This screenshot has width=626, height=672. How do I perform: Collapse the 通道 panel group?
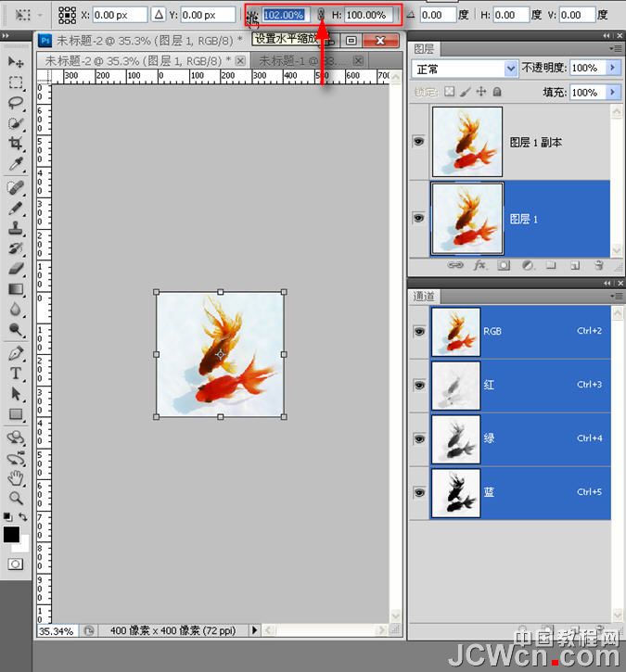(x=607, y=284)
